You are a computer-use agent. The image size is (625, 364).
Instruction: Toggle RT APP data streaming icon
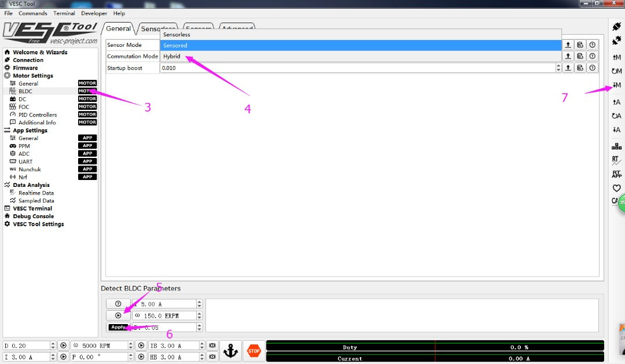pos(617,174)
